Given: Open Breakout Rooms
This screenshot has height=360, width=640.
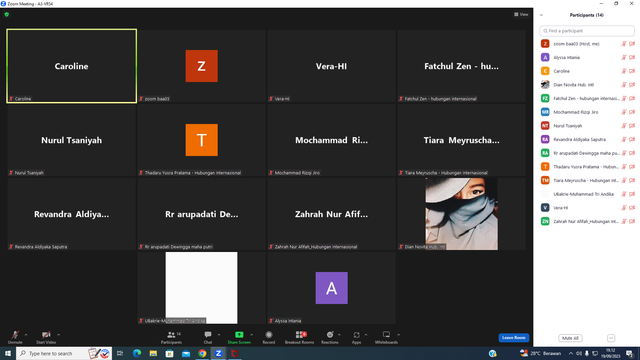Looking at the screenshot, I should (x=300, y=337).
